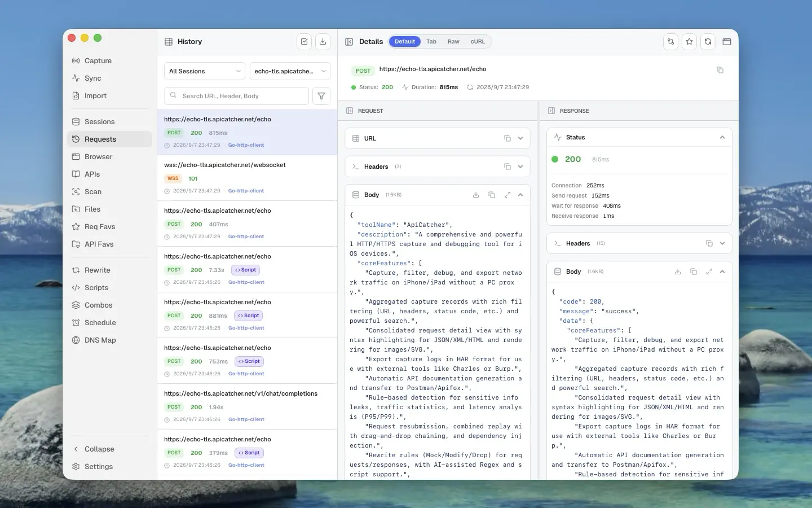Select the wss websocket request row
The width and height of the screenshot is (812, 508).
[x=247, y=178]
